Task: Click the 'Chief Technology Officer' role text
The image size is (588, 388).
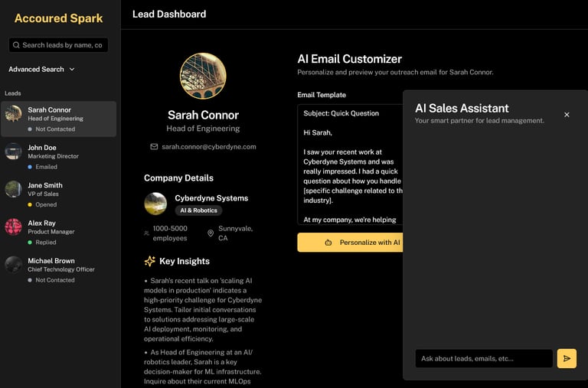Action: (61, 269)
